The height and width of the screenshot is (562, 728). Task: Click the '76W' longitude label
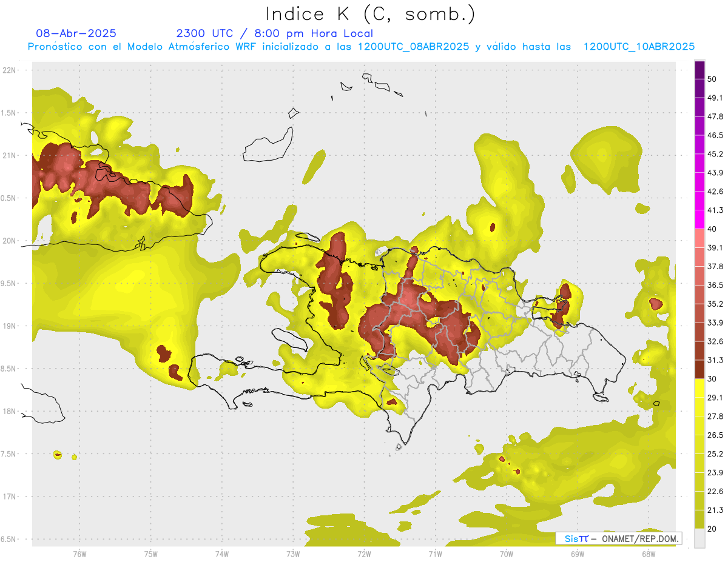(x=79, y=554)
